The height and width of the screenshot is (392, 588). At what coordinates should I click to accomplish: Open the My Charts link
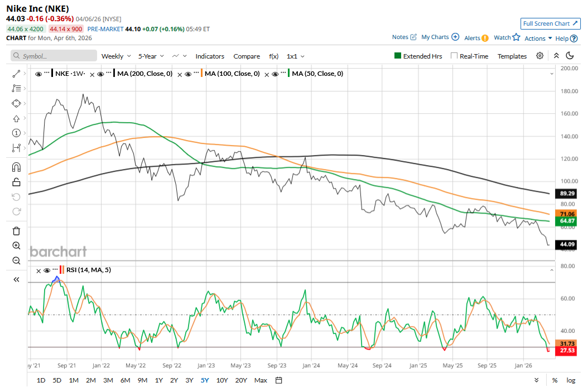(x=440, y=37)
